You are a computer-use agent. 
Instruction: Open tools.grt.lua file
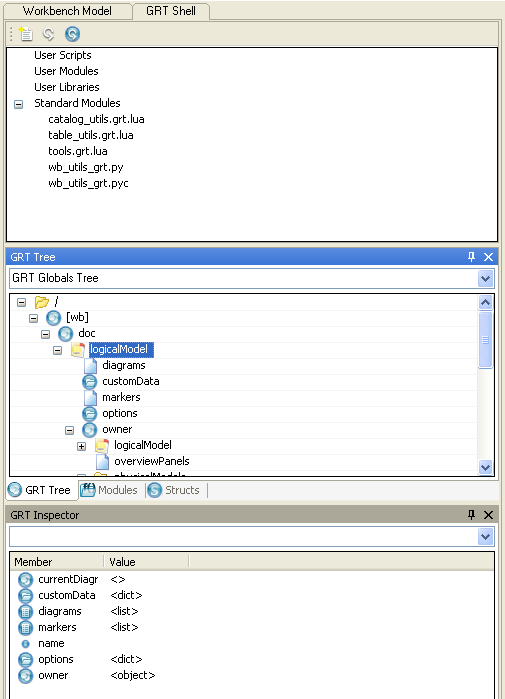pyautogui.click(x=78, y=152)
